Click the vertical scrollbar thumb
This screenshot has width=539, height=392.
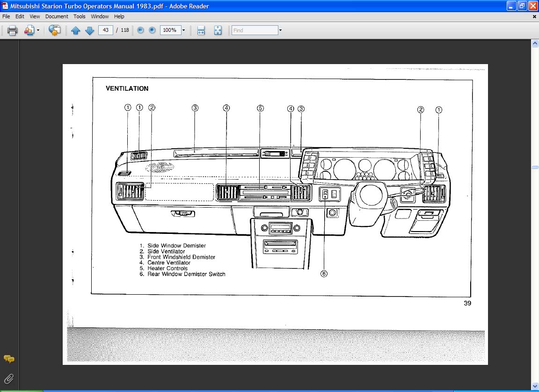535,167
